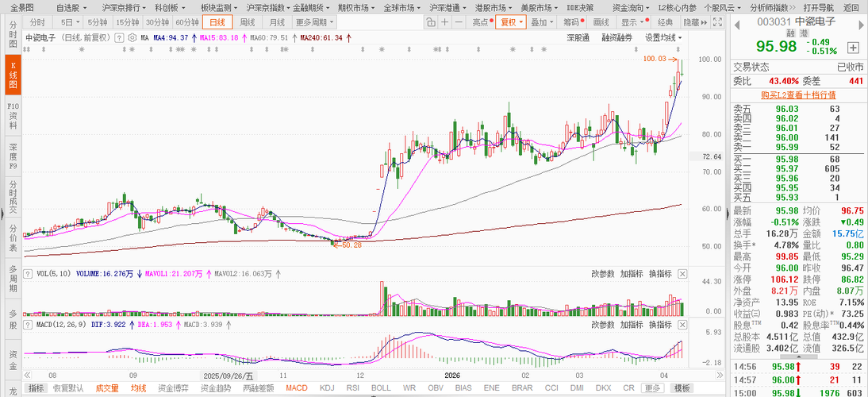Click previous page arrow in stock header
868x397 pixels.
pyautogui.click(x=736, y=23)
